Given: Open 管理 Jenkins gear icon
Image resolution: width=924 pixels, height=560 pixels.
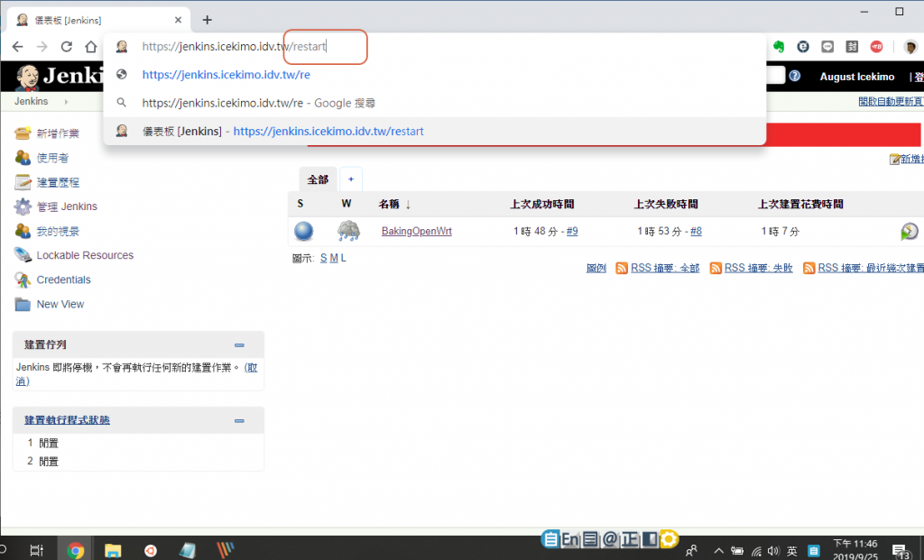Looking at the screenshot, I should point(23,207).
